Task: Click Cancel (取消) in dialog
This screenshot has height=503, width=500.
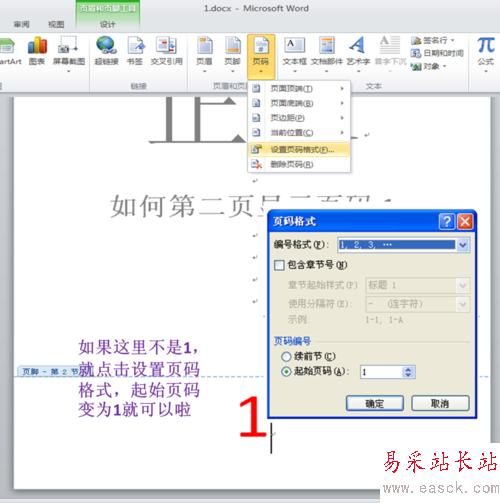Action: point(440,404)
